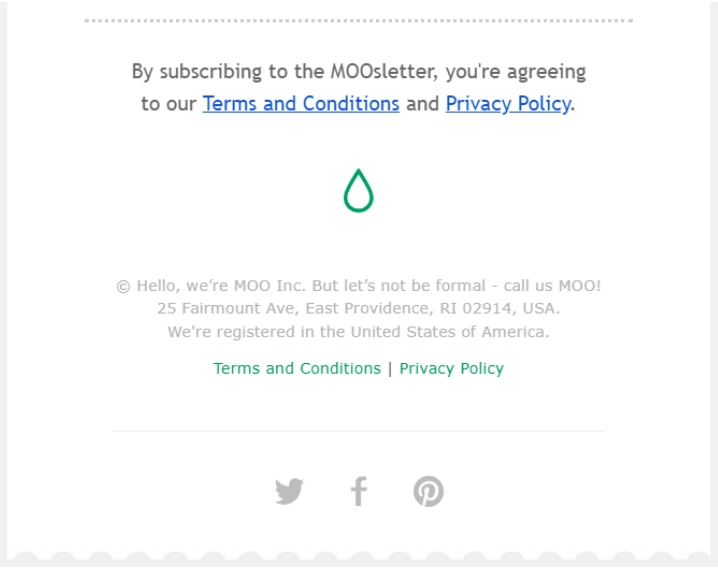Click the dotted divider line at top
This screenshot has height=581, width=718.
tap(358, 20)
